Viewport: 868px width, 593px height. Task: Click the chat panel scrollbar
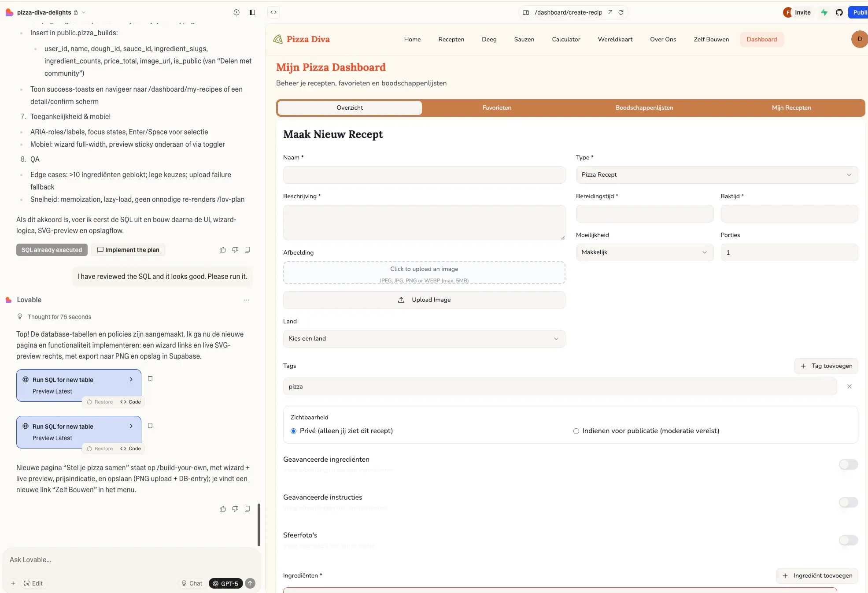pyautogui.click(x=259, y=525)
